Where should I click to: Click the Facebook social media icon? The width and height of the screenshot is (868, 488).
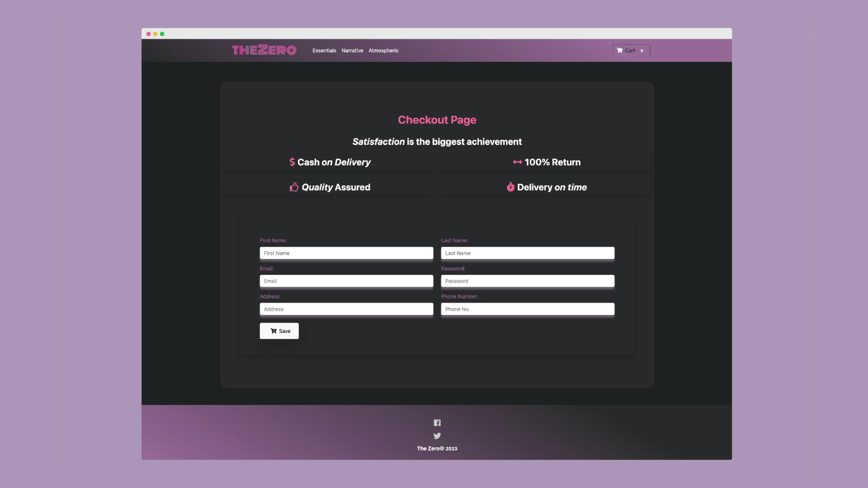coord(437,423)
